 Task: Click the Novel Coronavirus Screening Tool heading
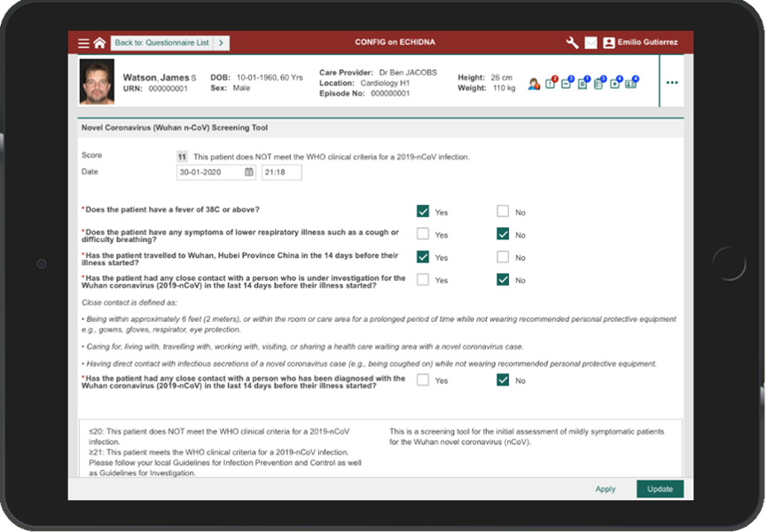point(175,128)
